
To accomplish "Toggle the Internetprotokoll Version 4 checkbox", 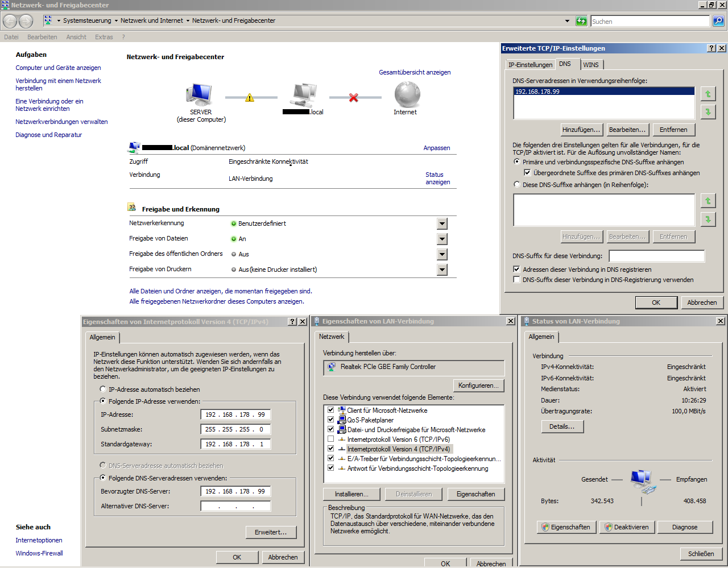I will click(x=330, y=449).
